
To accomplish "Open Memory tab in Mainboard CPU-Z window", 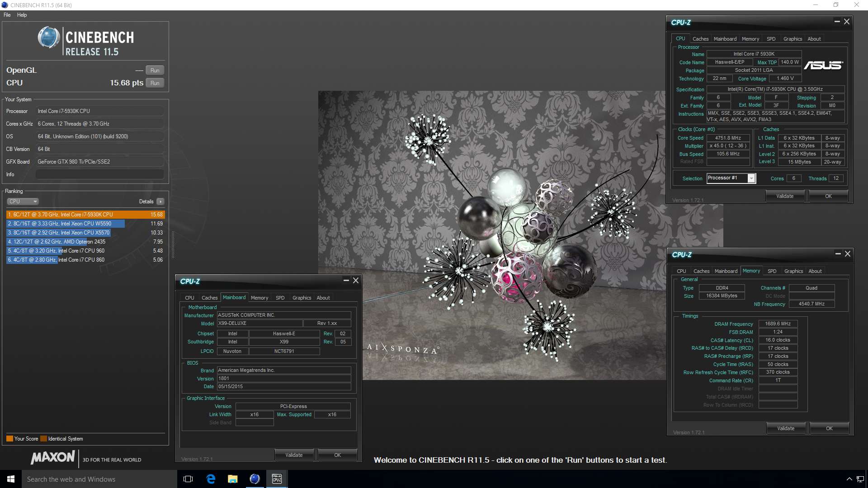I will coord(259,298).
